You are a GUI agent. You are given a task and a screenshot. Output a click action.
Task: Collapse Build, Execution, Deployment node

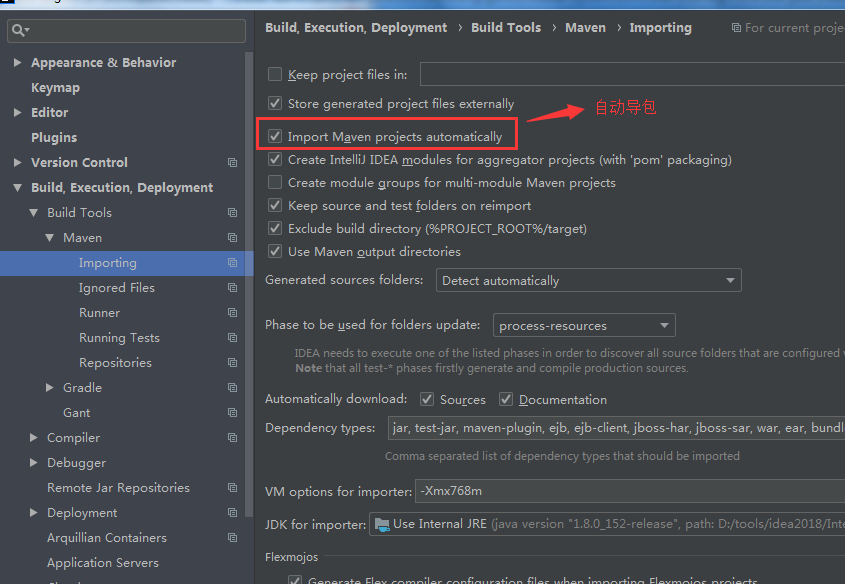[18, 187]
